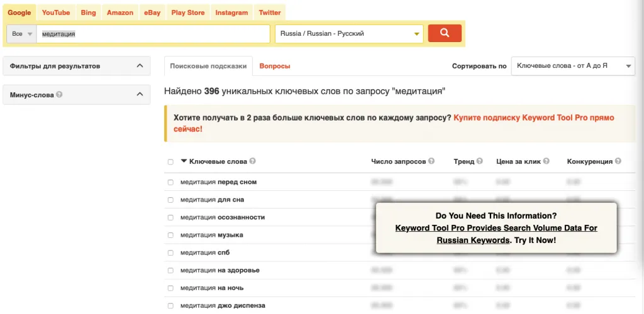Check the box for медитация джо диспенза

coord(170,306)
